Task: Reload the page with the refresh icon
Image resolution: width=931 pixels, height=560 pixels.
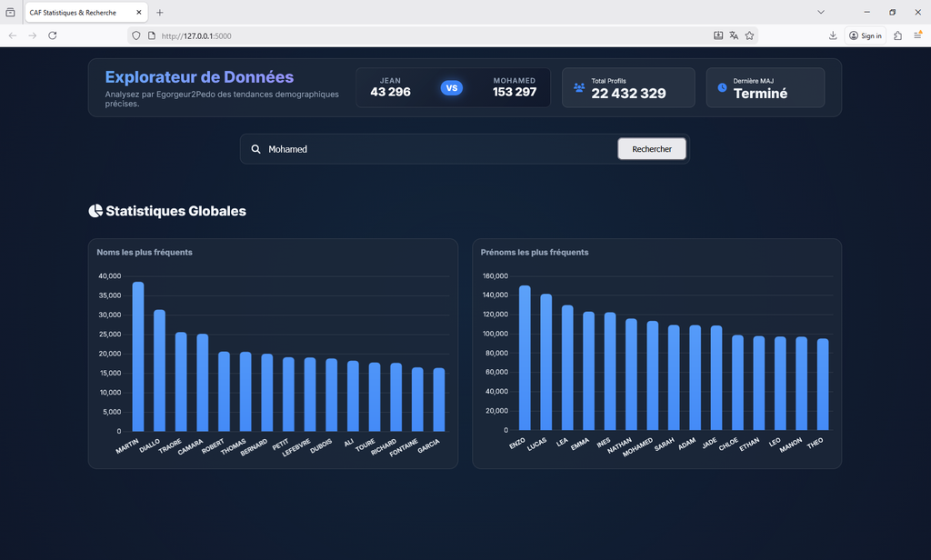Action: point(53,35)
